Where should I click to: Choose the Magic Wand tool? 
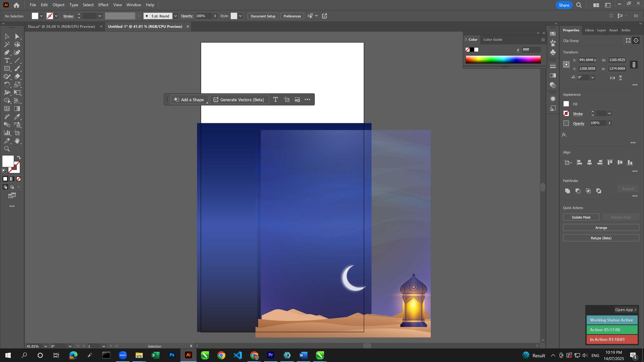click(x=7, y=44)
